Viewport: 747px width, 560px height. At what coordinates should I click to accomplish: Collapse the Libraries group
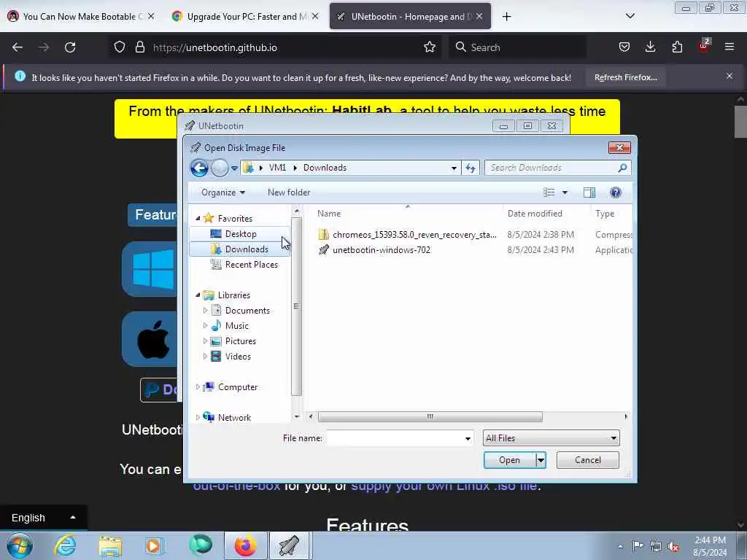point(198,295)
